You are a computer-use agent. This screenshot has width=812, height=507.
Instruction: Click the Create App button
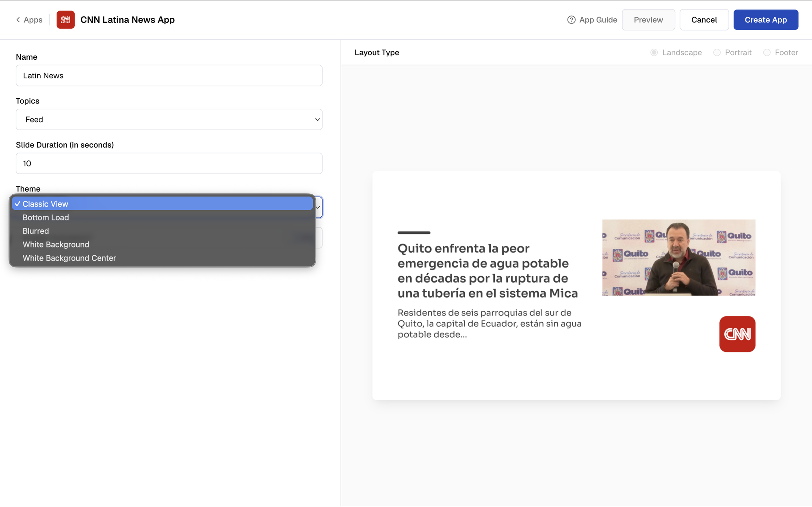766,20
